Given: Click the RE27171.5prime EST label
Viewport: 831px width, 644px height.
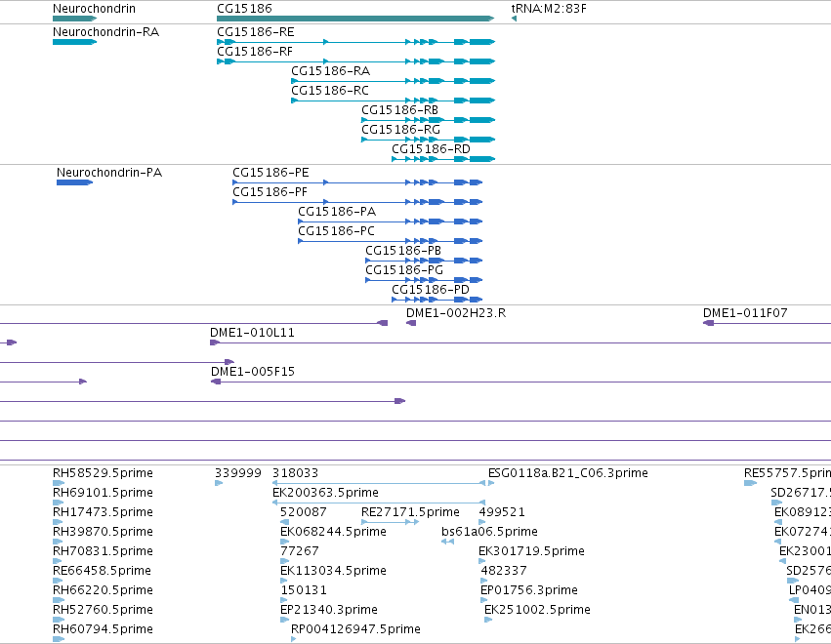Looking at the screenshot, I should click(410, 512).
